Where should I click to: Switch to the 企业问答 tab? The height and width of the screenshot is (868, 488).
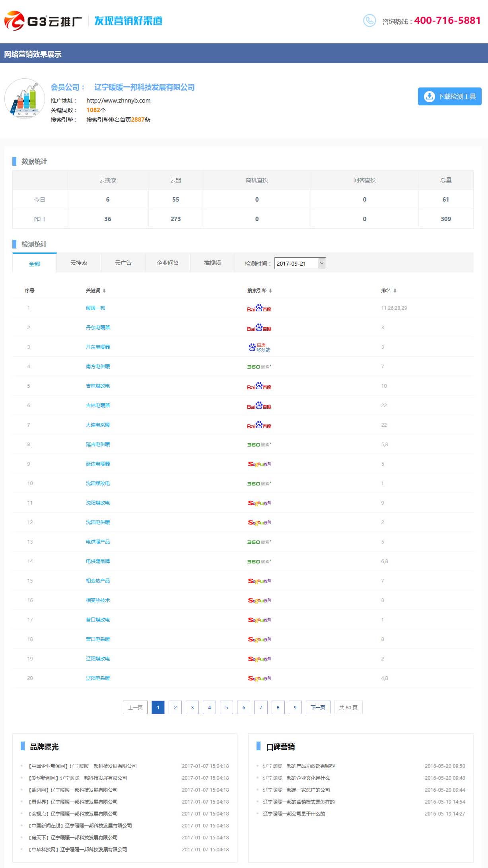pyautogui.click(x=168, y=263)
